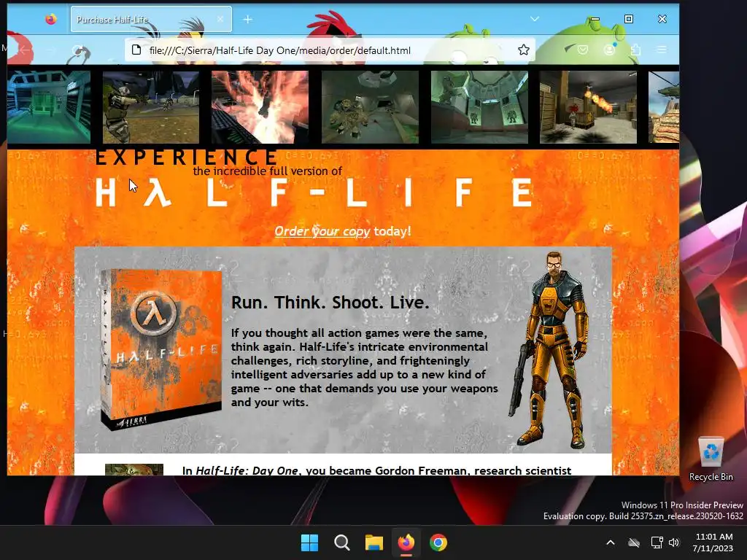Open the soldier aiming rifle screenshot thumbnail
747x560 pixels.
pyautogui.click(x=151, y=106)
